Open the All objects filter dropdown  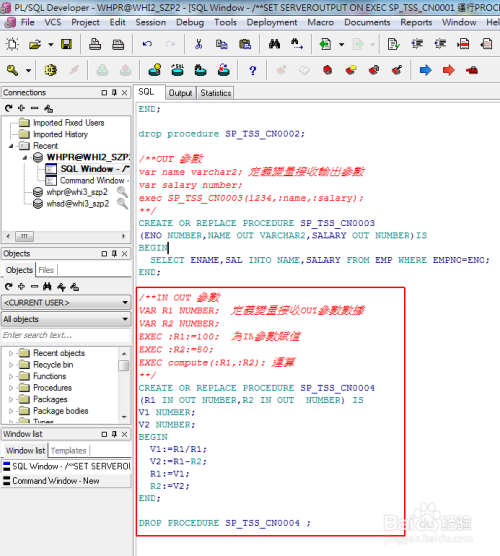[x=66, y=319]
